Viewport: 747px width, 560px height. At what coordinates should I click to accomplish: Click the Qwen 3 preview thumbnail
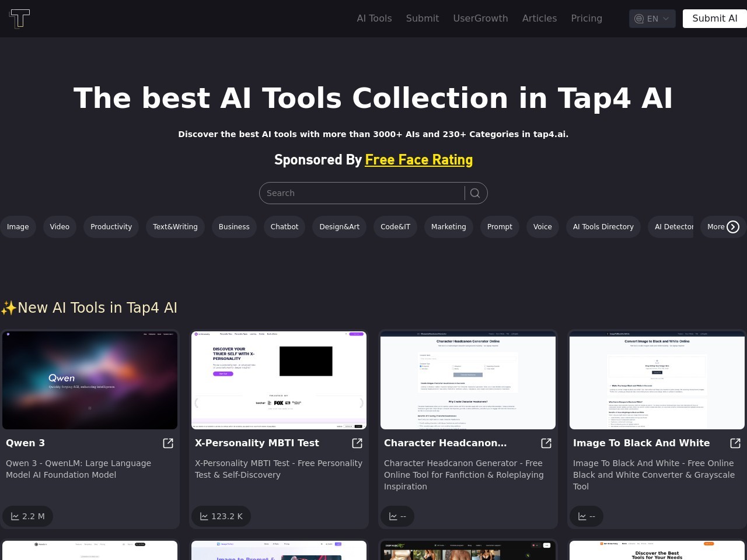coord(90,380)
